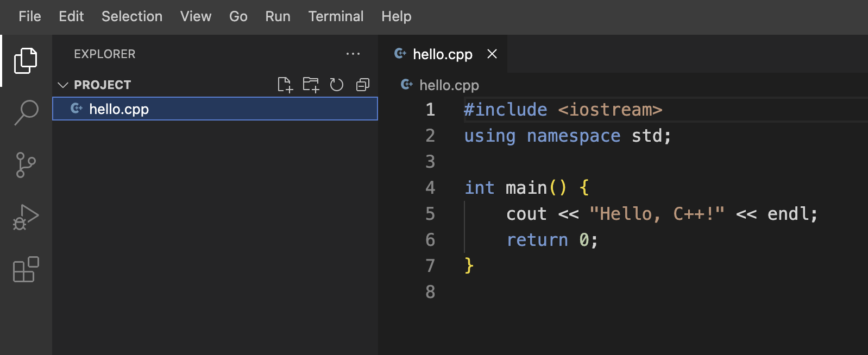The width and height of the screenshot is (868, 355).
Task: Click hello.cpp in the breadcrumb bar
Action: point(449,85)
